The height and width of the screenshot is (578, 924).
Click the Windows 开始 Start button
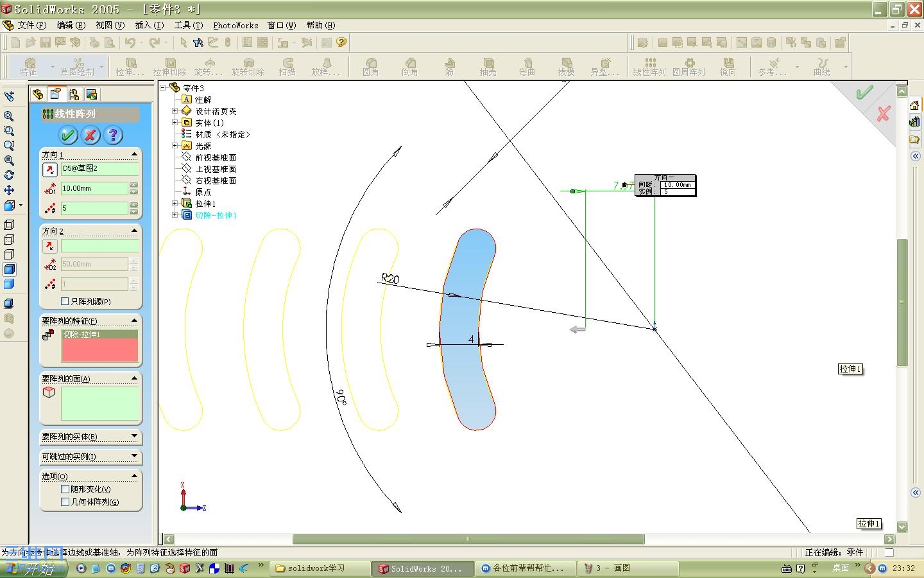[x=33, y=568]
